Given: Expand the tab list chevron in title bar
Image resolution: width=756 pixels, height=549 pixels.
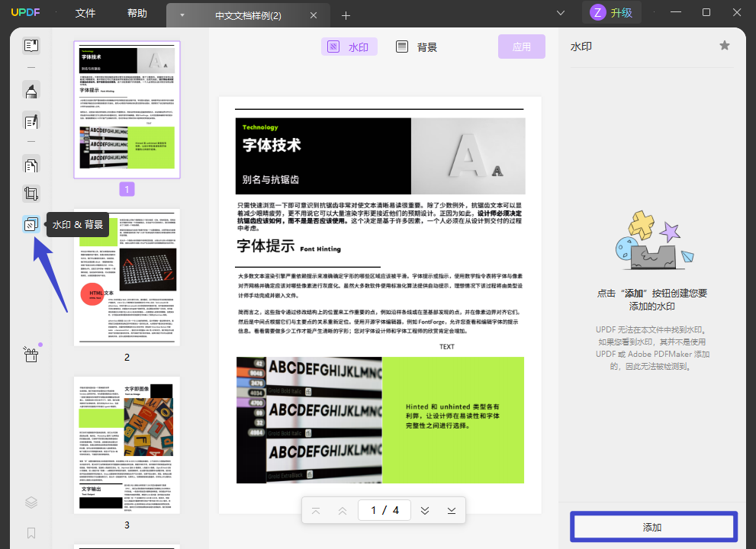Looking at the screenshot, I should point(560,13).
